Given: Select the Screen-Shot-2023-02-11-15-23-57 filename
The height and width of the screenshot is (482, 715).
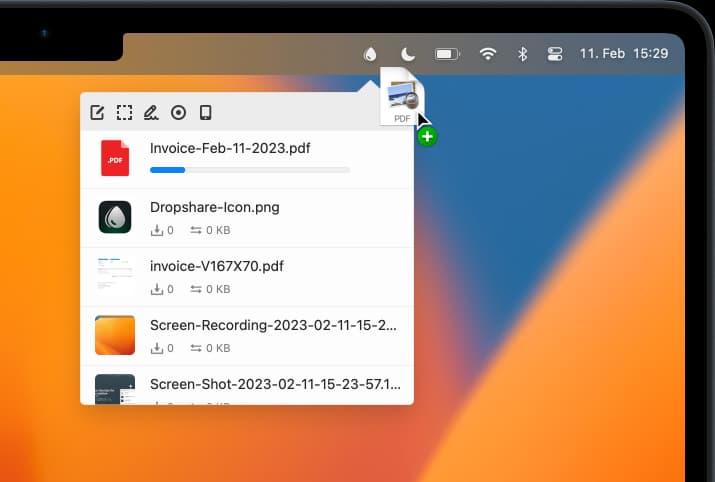Looking at the screenshot, I should click(275, 384).
